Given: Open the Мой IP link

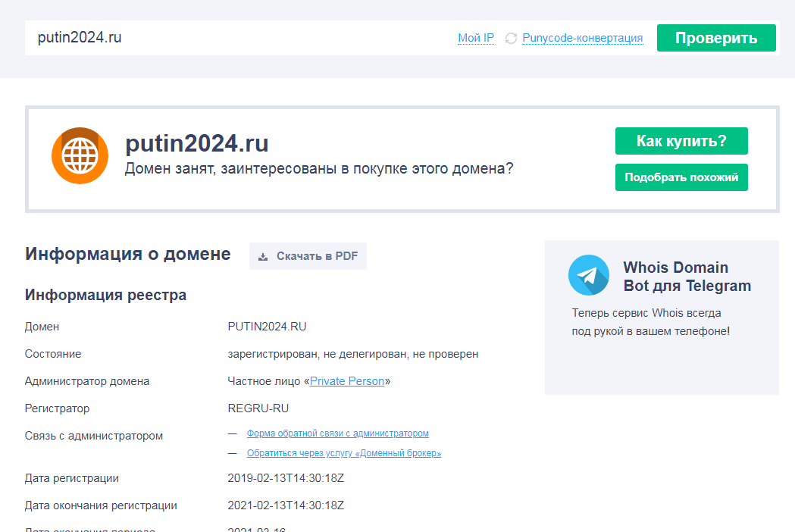Looking at the screenshot, I should pos(476,38).
